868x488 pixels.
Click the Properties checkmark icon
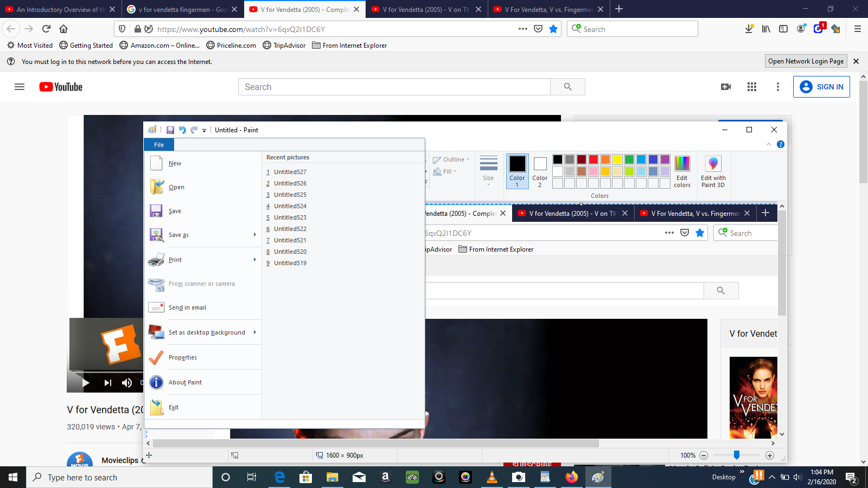tap(156, 357)
